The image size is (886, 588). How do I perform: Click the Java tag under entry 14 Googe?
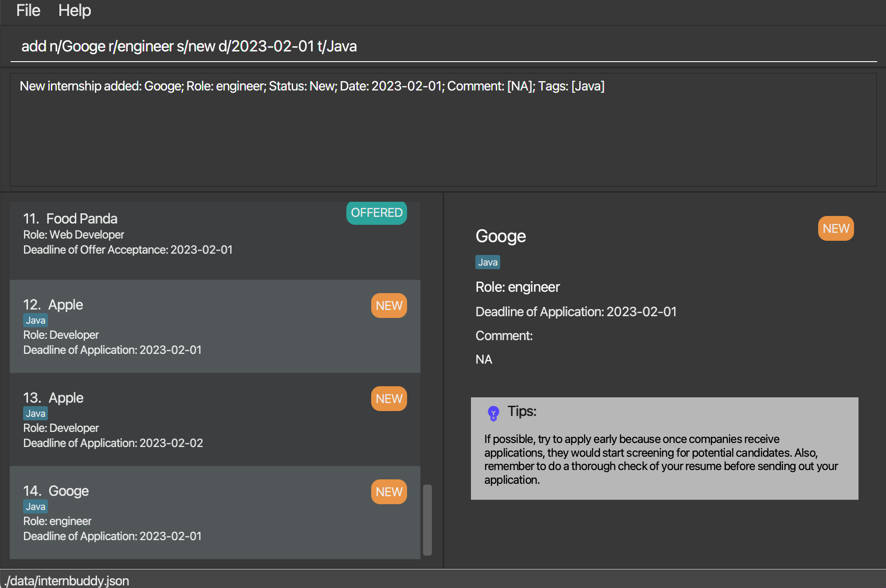pyautogui.click(x=35, y=506)
